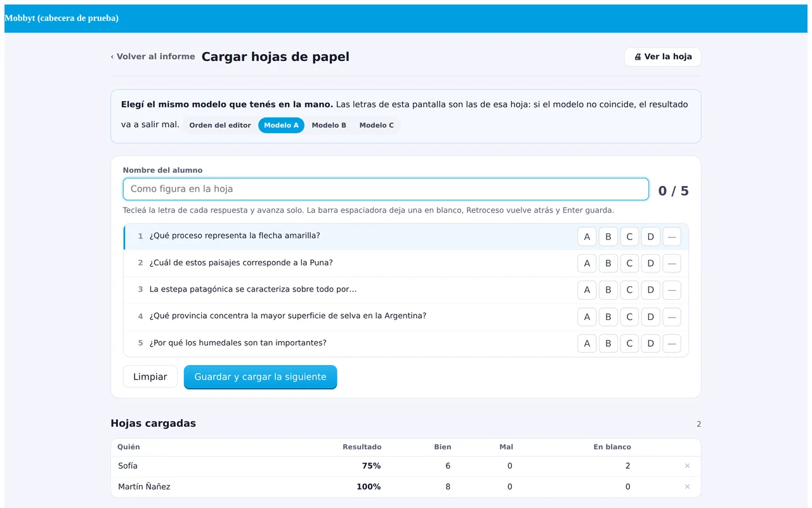Select B for the selva province question
812x508 pixels.
(x=608, y=317)
